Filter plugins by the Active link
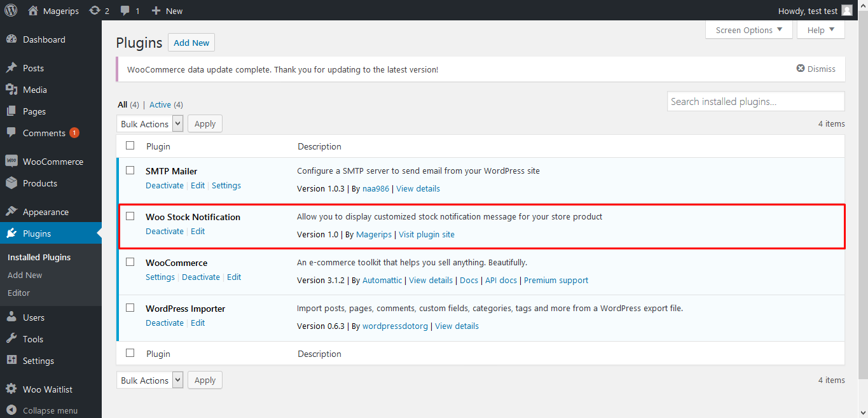 point(160,104)
